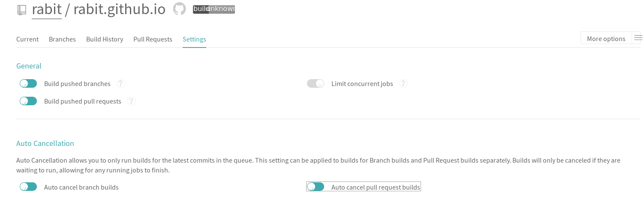
Task: Go to the Build History tab
Action: (x=105, y=39)
